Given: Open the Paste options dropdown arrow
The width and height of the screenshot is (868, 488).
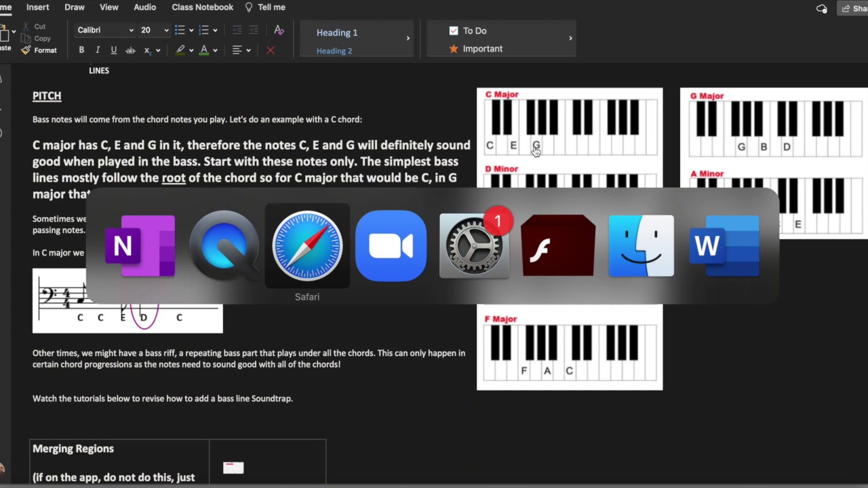Looking at the screenshot, I should 14,31.
